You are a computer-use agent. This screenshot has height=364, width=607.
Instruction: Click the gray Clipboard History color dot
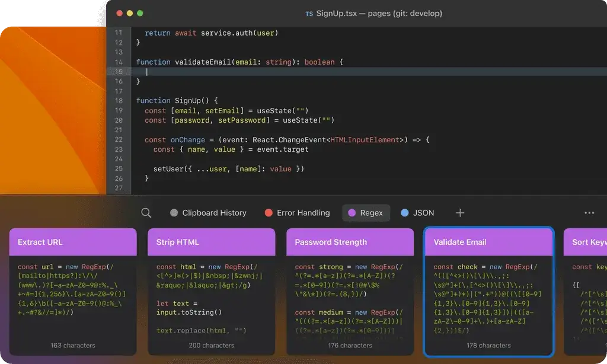coord(174,213)
